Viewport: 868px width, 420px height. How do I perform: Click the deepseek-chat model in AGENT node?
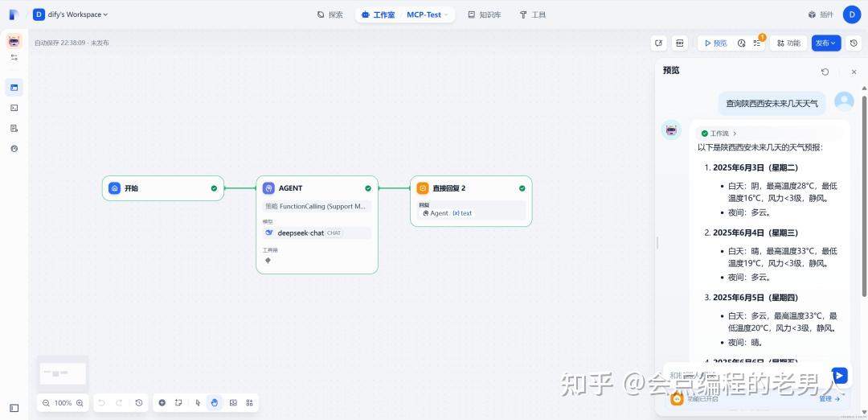[x=317, y=233]
